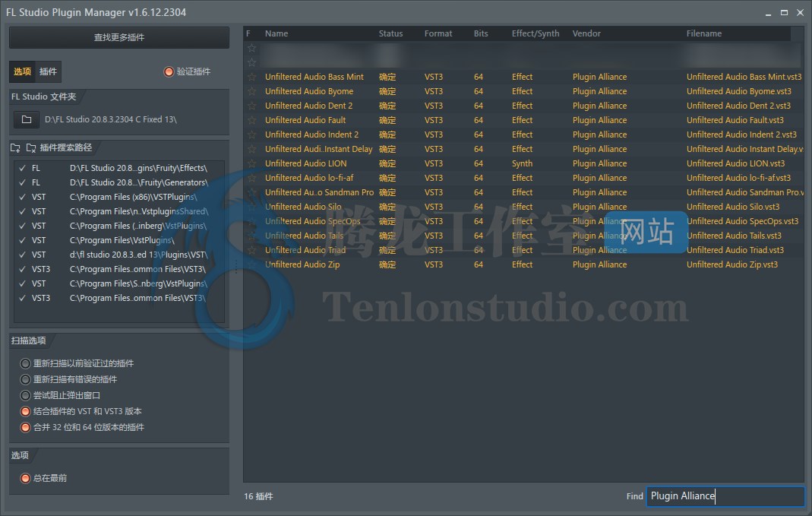Viewport: 812px width, 516px height.
Task: Close the Plugin Manager window
Action: click(800, 12)
